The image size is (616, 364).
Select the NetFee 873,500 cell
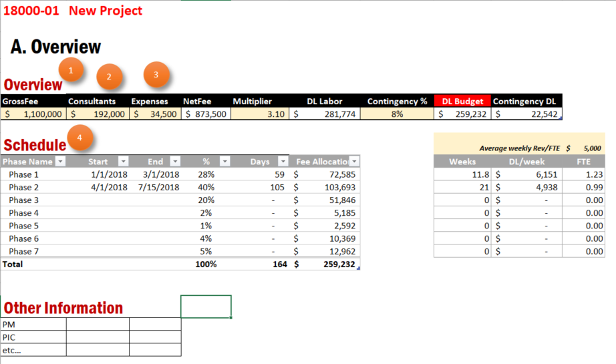206,114
